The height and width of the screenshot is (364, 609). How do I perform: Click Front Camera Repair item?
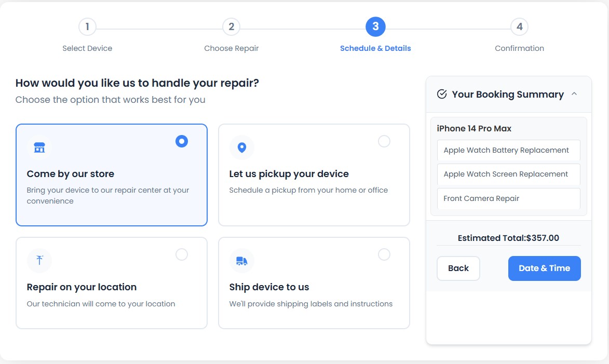508,198
